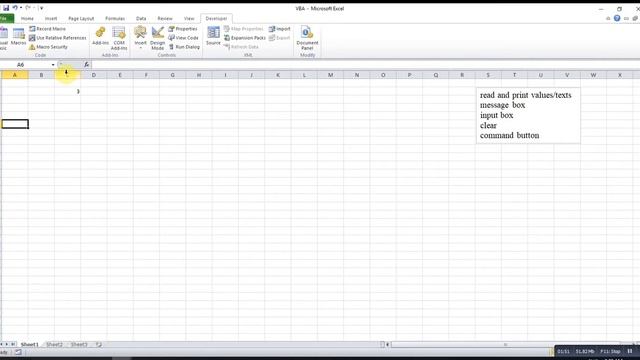Select column G header
The width and height of the screenshot is (640, 360).
click(172, 75)
